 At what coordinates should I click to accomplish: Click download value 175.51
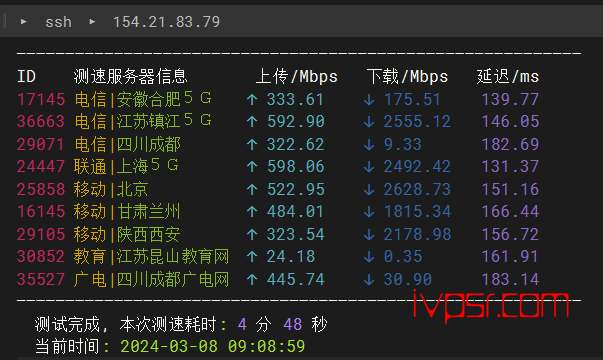click(412, 99)
